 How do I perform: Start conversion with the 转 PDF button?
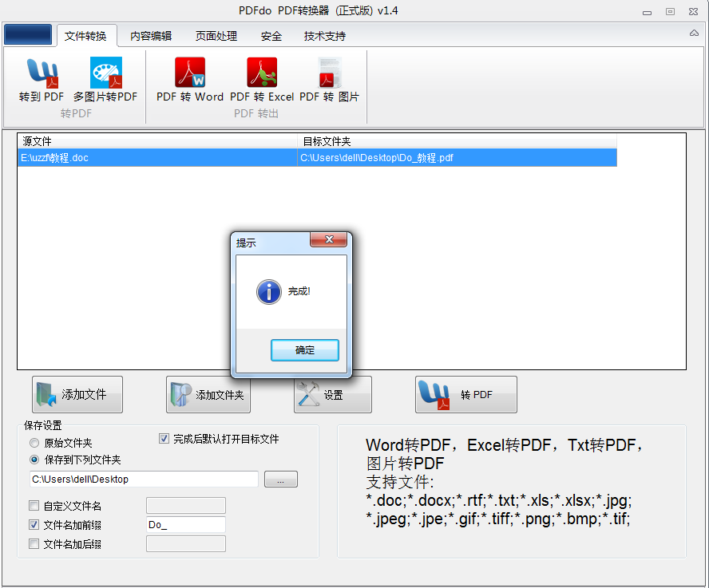pyautogui.click(x=465, y=393)
